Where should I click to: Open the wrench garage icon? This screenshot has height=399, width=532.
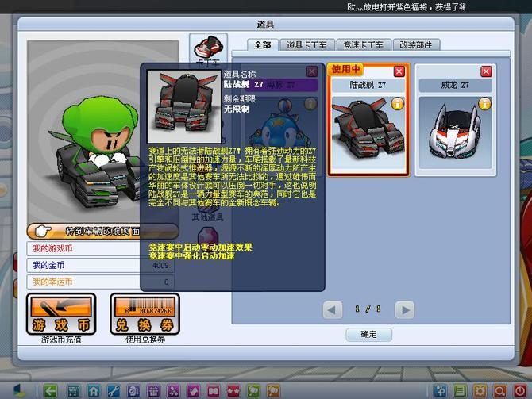tap(114, 391)
